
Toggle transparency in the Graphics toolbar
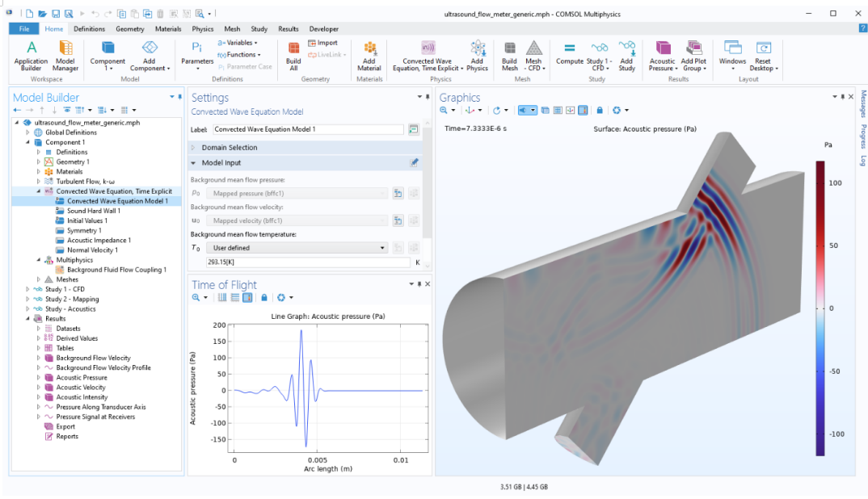(546, 110)
